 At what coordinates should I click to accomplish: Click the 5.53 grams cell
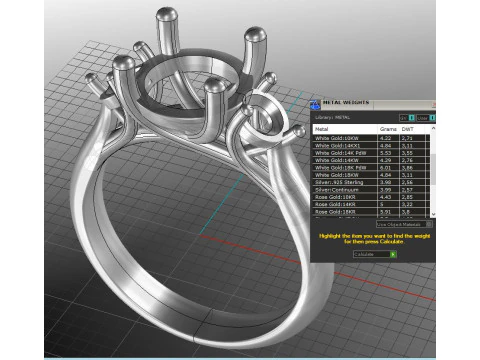388,153
